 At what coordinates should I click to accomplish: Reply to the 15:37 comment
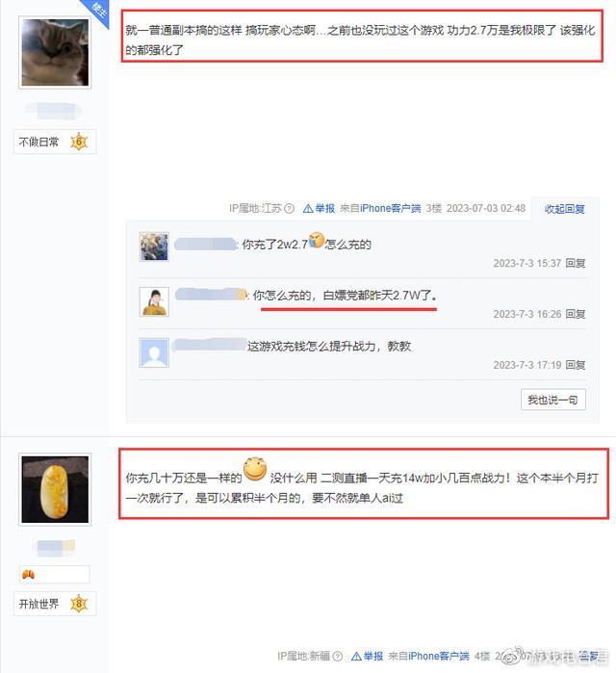pyautogui.click(x=576, y=263)
